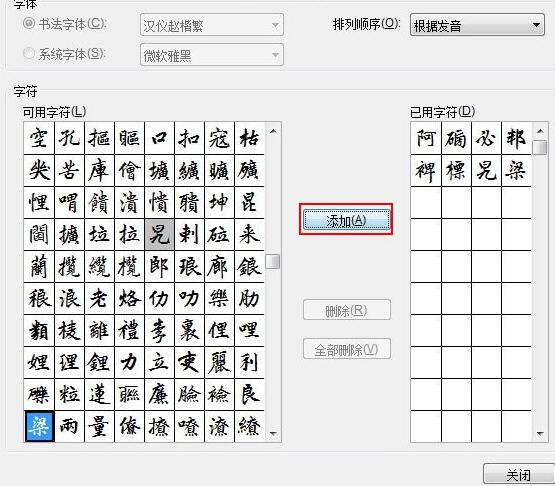Click the up arrow of used characters scrollbar
This screenshot has width=555, height=486.
click(x=540, y=131)
